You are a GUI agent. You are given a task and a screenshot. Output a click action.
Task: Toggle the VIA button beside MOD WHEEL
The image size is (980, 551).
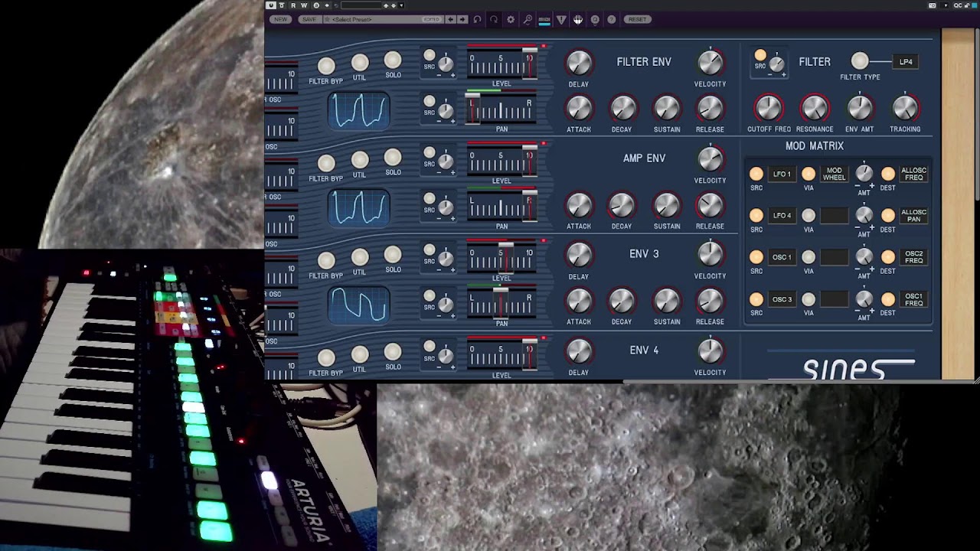tap(808, 174)
